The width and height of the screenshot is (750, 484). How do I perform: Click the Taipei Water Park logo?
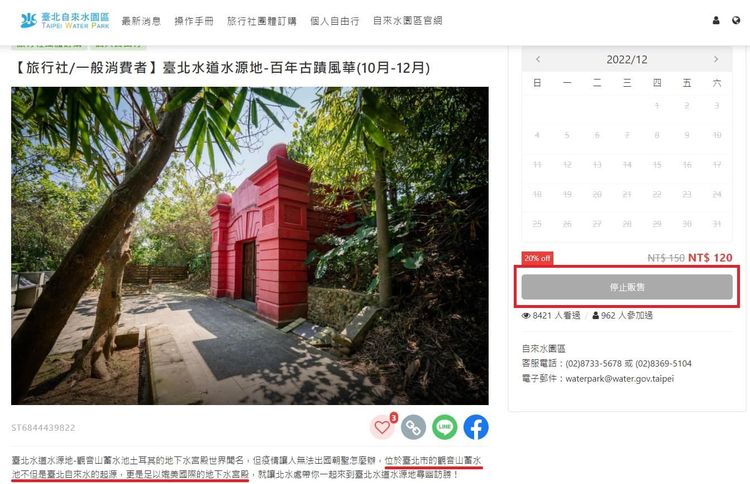pos(65,21)
